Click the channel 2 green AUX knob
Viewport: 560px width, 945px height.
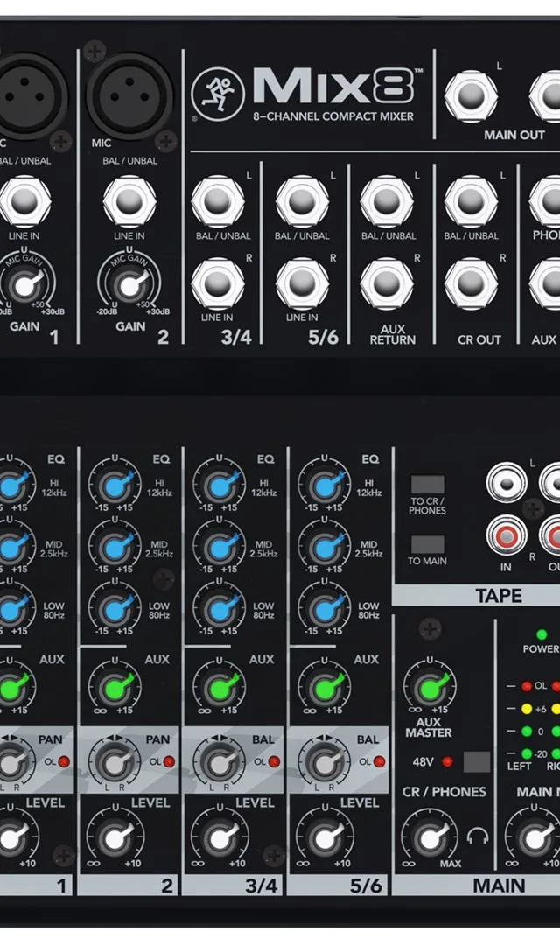(x=115, y=687)
